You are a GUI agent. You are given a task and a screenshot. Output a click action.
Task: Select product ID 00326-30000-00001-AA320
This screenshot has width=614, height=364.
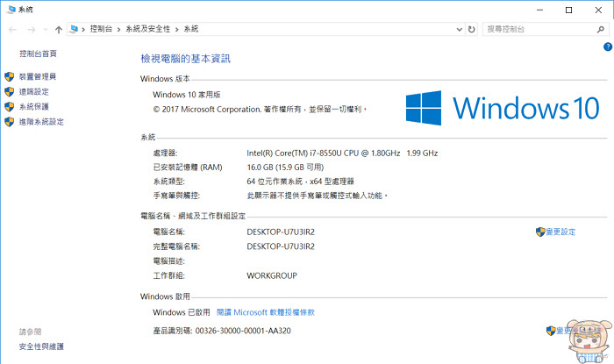pos(243,331)
